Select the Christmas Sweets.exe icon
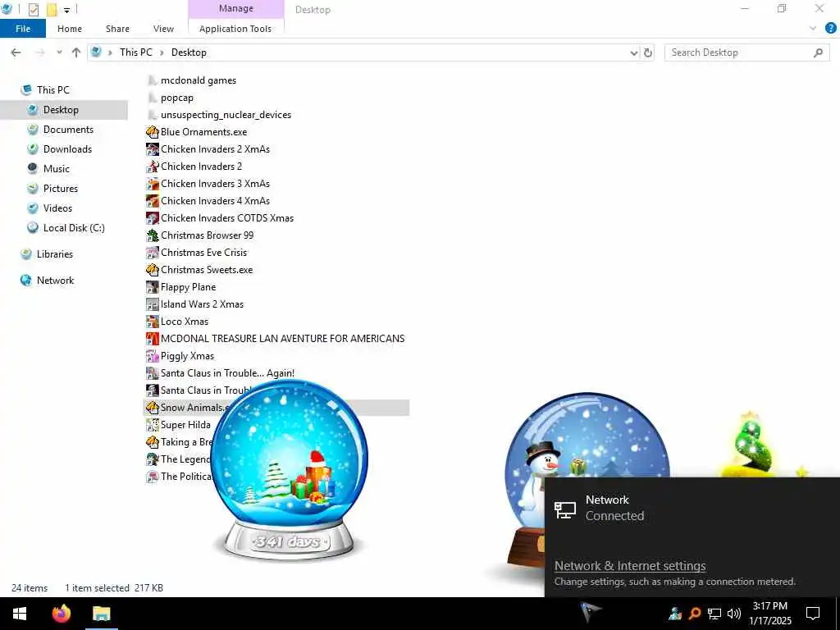The width and height of the screenshot is (840, 630). (x=152, y=269)
